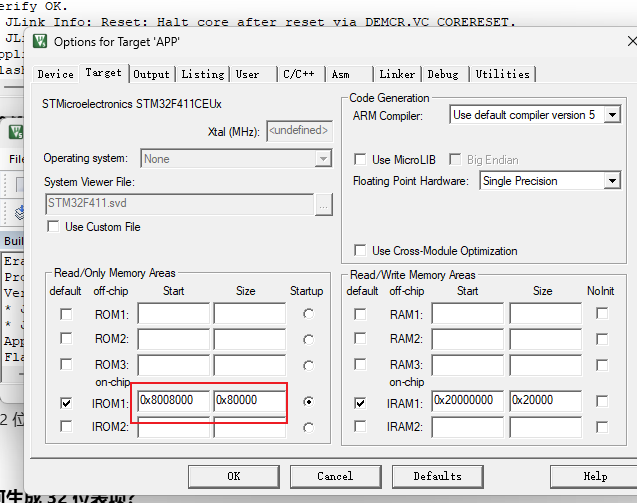Select IROM1 Startup radio button

(x=308, y=402)
